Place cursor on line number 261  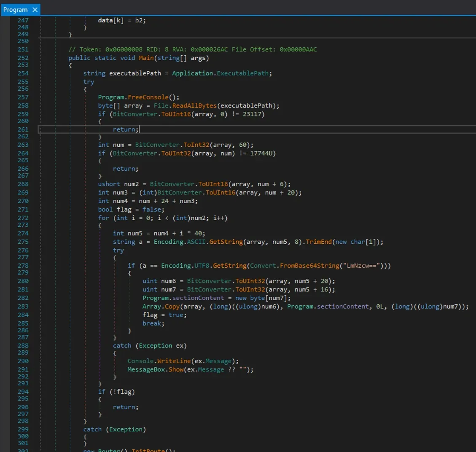coord(23,129)
